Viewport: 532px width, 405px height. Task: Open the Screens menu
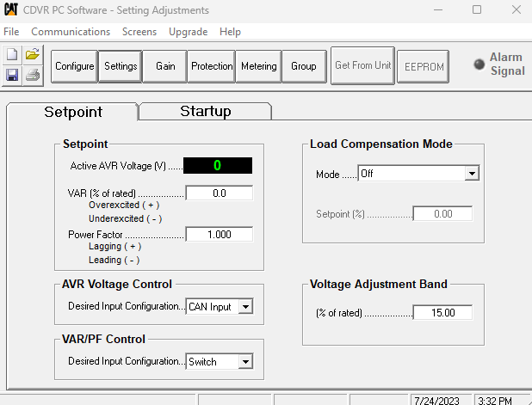tap(139, 32)
